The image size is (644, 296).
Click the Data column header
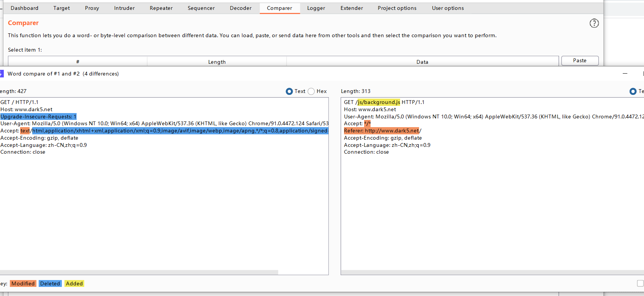click(x=423, y=62)
